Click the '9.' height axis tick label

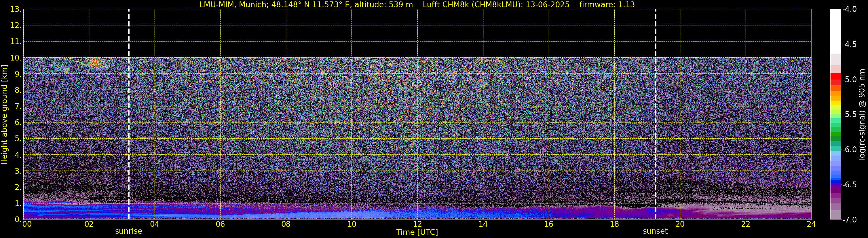click(x=18, y=74)
